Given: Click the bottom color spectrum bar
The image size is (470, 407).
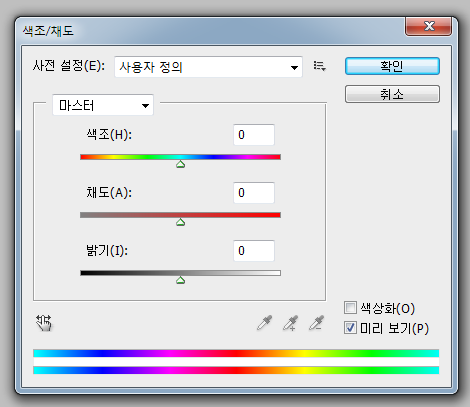Looking at the screenshot, I should point(236,370).
